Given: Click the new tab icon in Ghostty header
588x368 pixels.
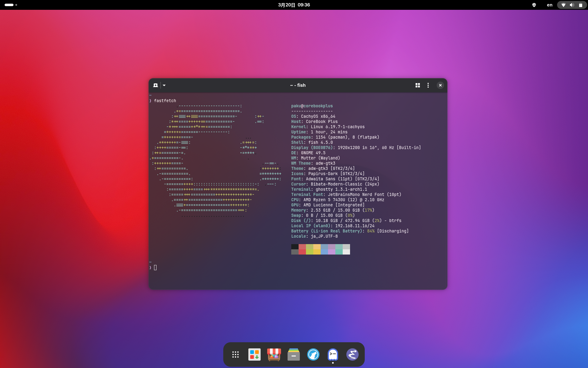Looking at the screenshot, I should tap(156, 85).
